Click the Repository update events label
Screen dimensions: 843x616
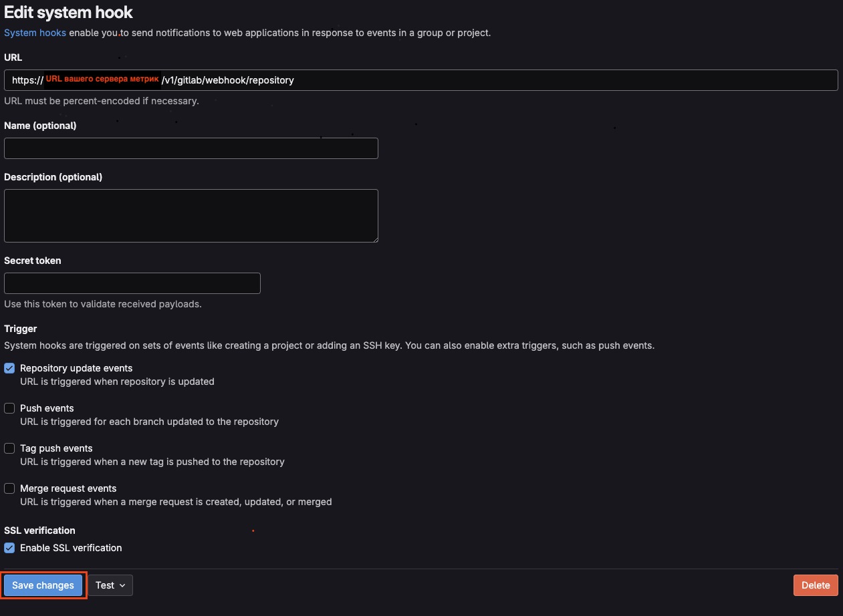(76, 368)
